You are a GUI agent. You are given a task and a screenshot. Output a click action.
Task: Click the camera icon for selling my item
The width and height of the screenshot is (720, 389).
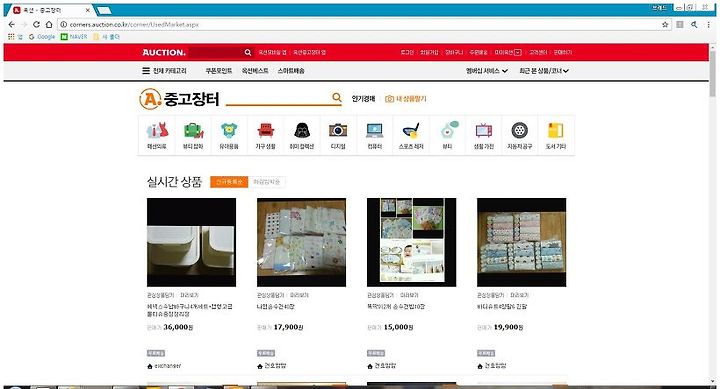pyautogui.click(x=389, y=99)
